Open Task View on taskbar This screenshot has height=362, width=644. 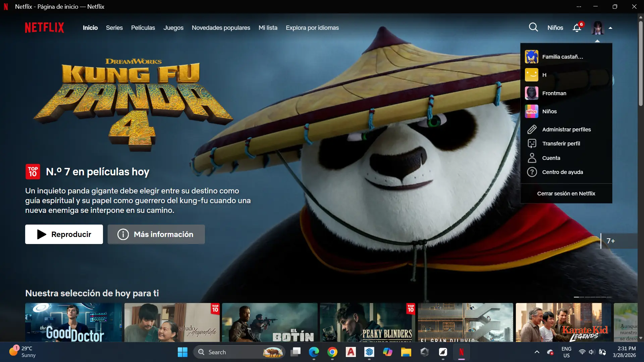296,352
